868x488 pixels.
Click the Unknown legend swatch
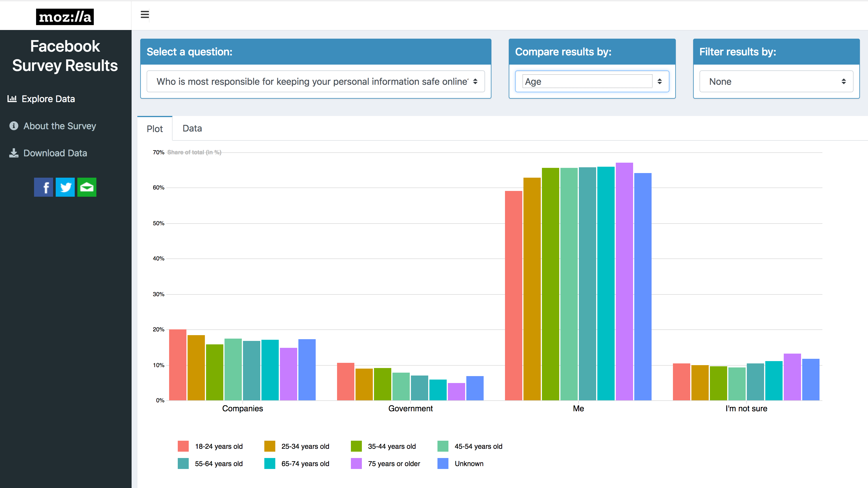click(x=443, y=463)
